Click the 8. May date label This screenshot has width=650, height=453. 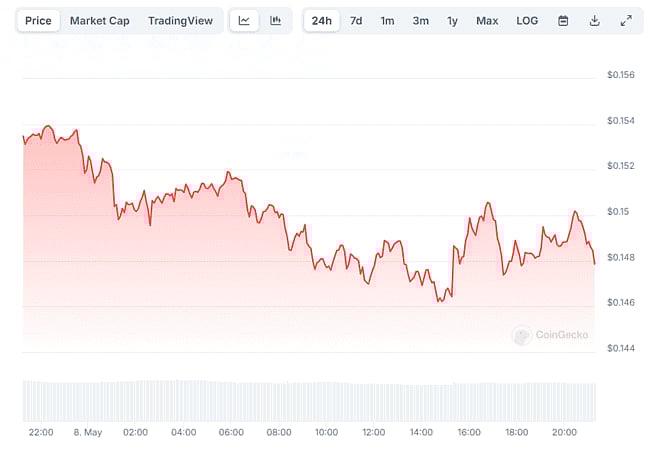(88, 432)
